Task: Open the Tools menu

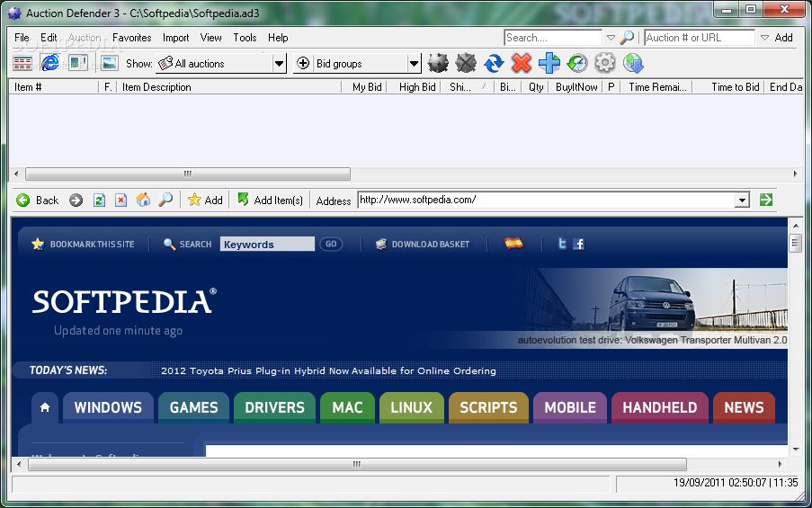Action: (x=245, y=38)
